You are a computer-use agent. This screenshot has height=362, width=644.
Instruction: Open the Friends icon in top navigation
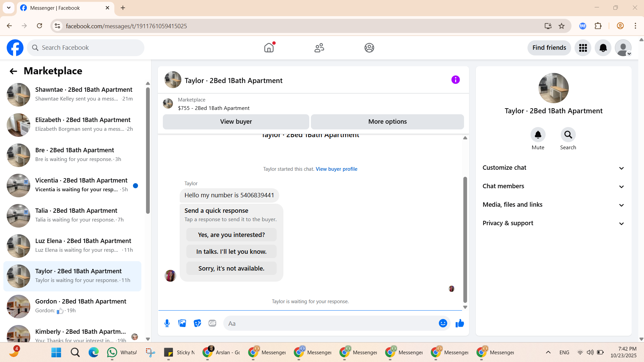click(x=319, y=48)
